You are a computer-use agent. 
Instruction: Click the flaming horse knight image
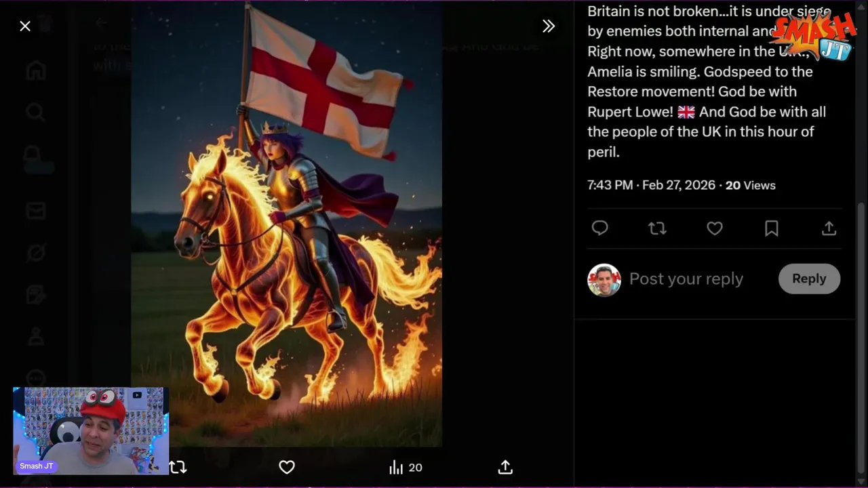(286, 224)
